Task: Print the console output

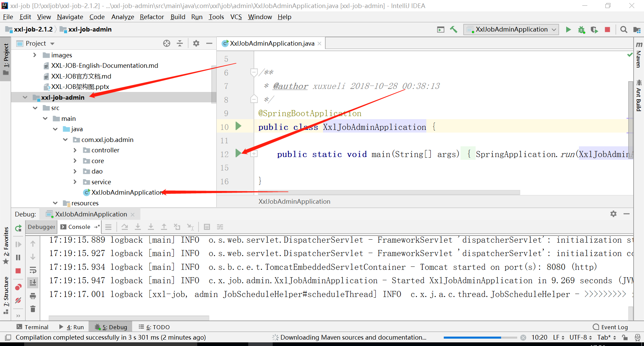Action: 33,296
